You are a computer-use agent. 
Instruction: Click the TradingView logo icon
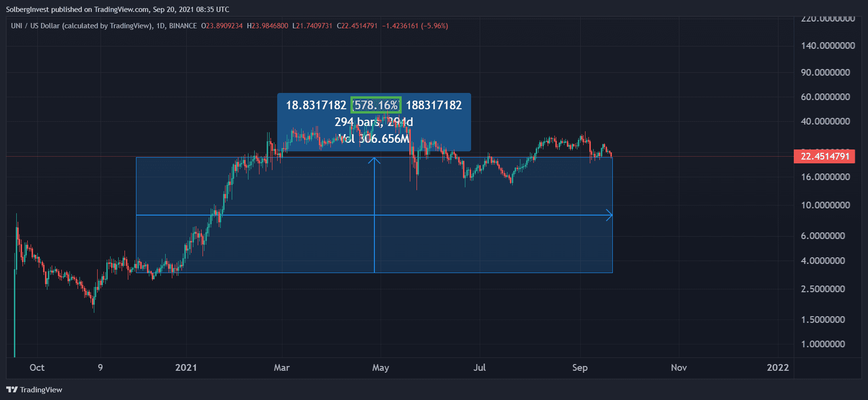[x=12, y=389]
